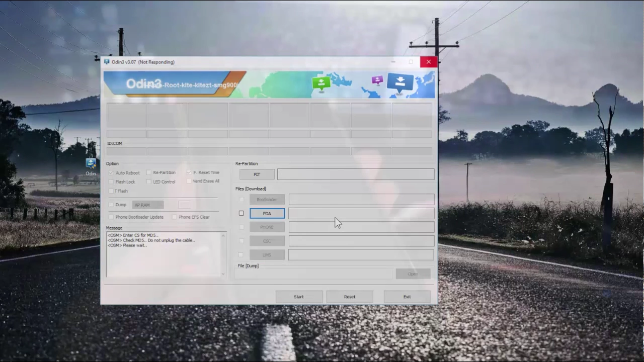
Task: Check the LED Control option
Action: click(148, 182)
